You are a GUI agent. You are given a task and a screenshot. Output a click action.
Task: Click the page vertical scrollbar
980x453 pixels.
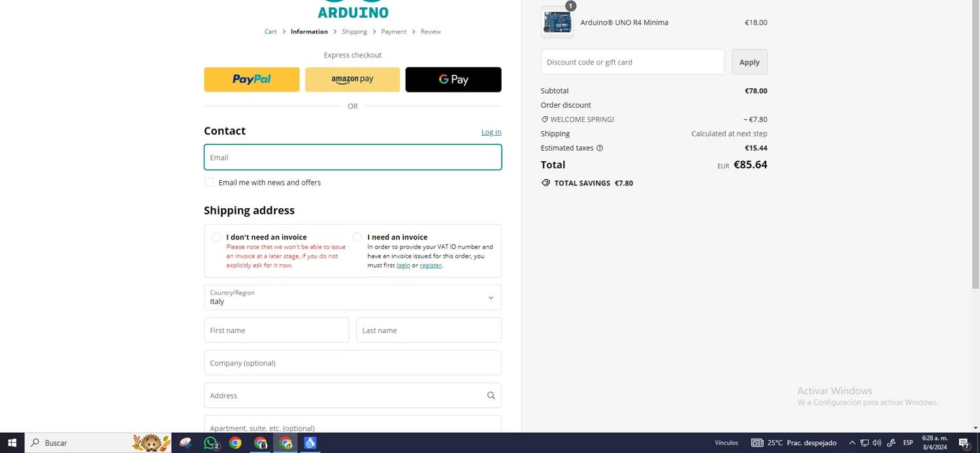tap(976, 144)
